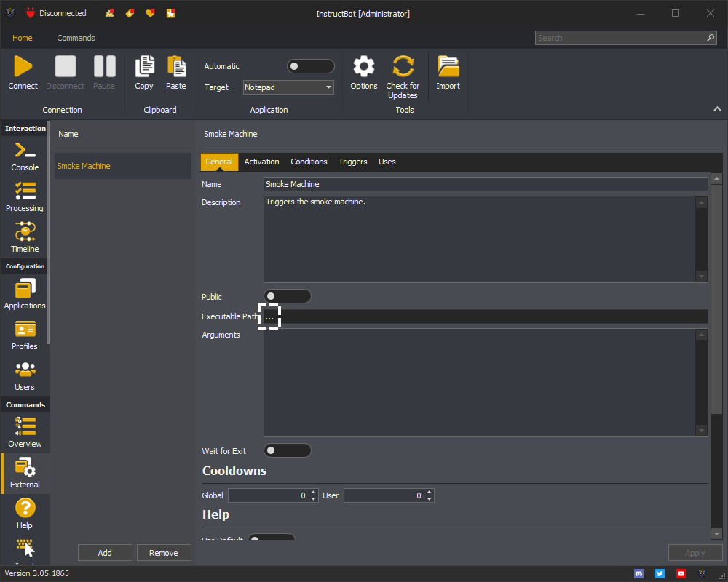Image resolution: width=728 pixels, height=582 pixels.
Task: Click the gold bars icon in title bar
Action: click(110, 14)
